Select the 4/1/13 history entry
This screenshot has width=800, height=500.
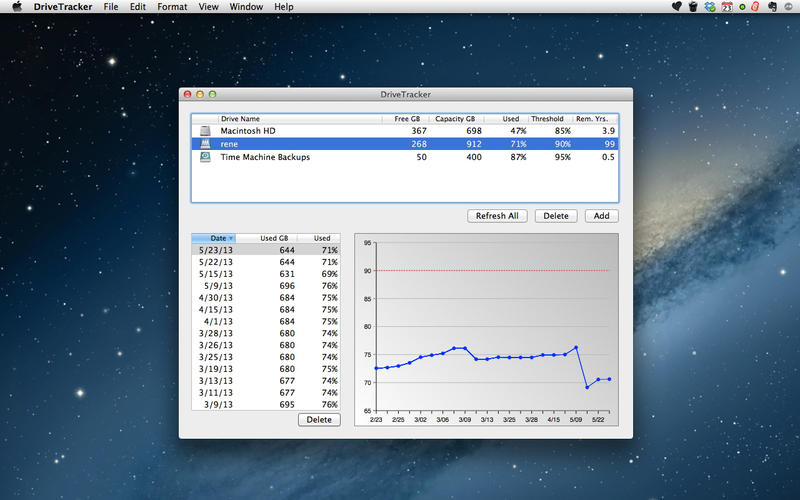tap(266, 321)
